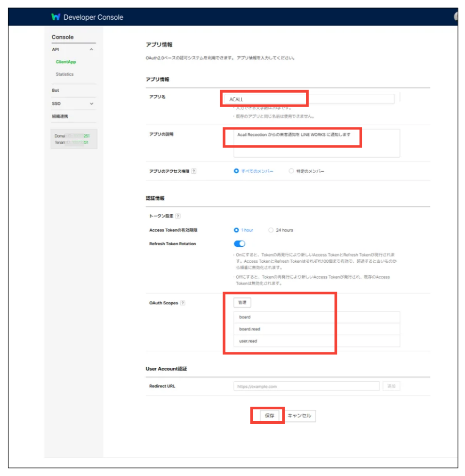Click the キャンセル button

coord(299,416)
